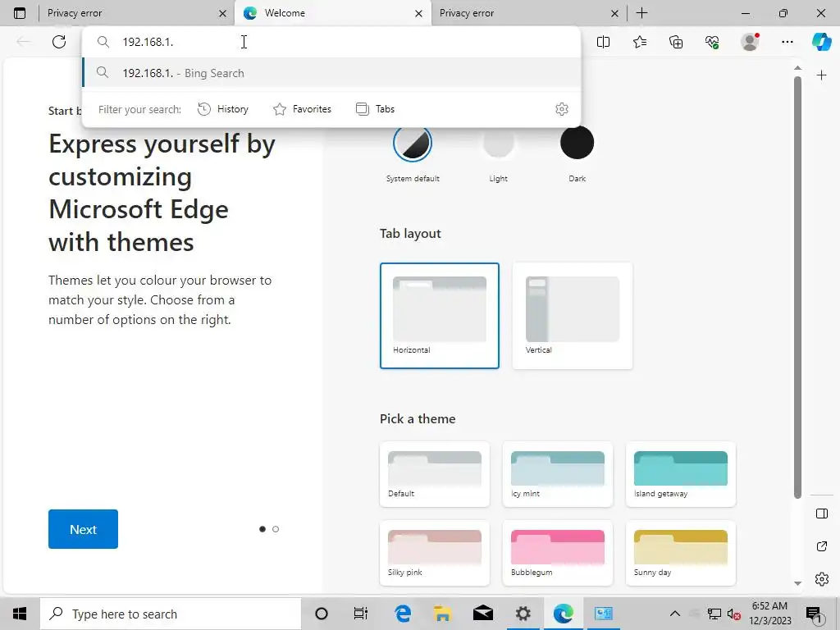
Task: Open the Collections icon
Action: coord(676,42)
